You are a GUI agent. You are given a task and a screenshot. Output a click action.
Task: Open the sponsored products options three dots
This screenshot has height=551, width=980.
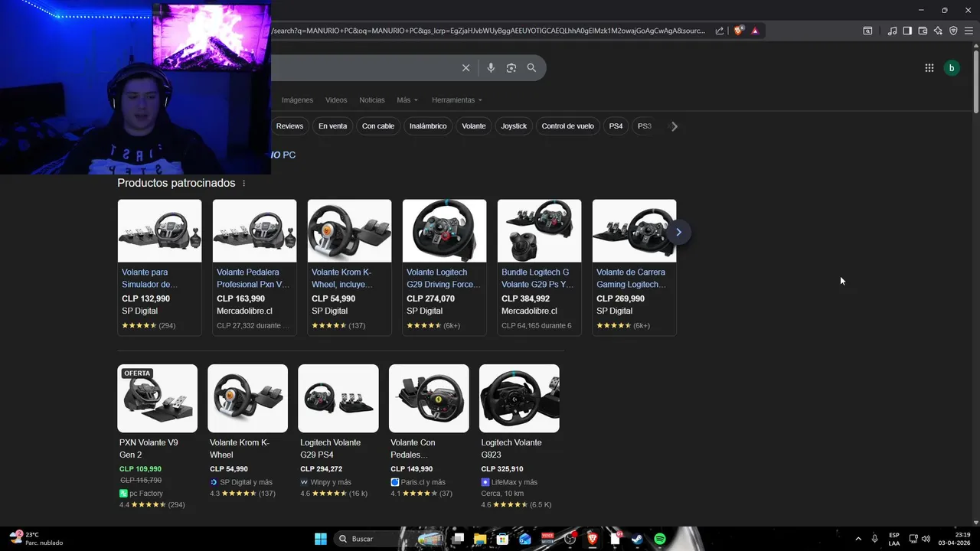(x=244, y=183)
